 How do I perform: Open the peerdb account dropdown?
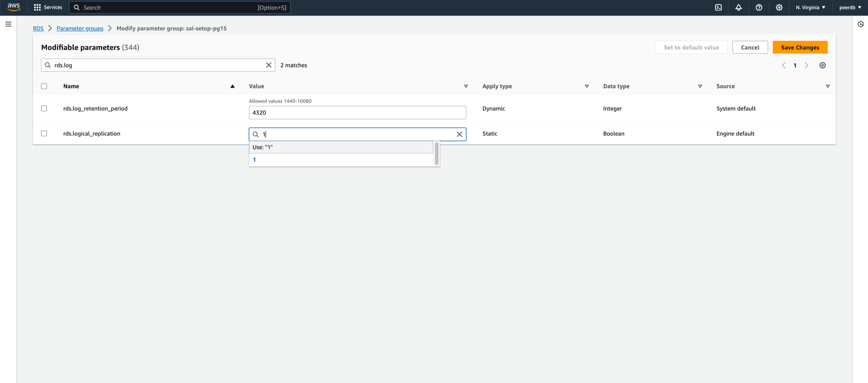click(x=850, y=8)
